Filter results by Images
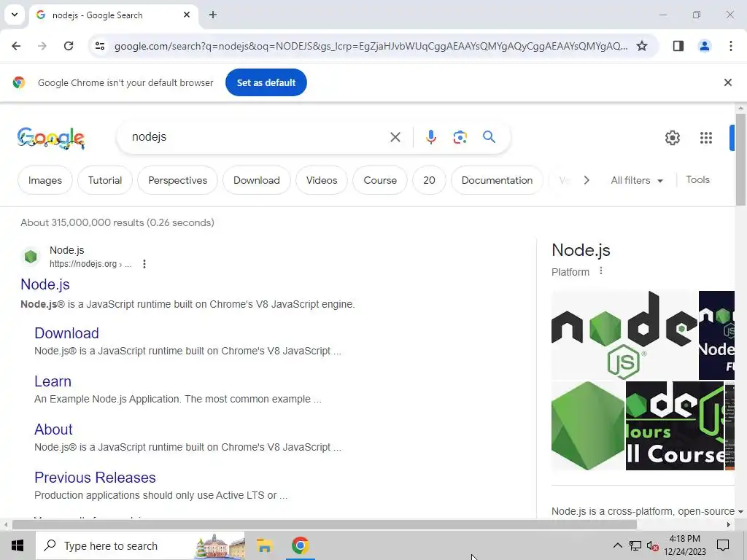 click(x=44, y=180)
